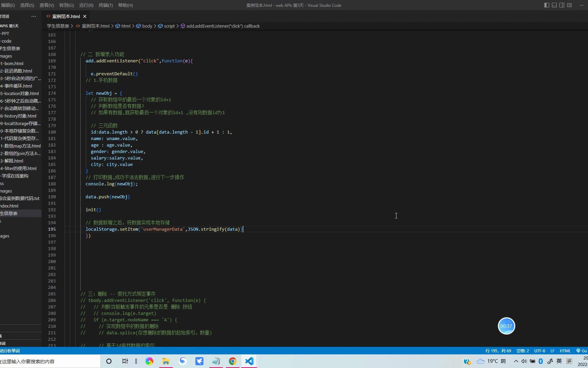Collapse the WEB APIS 第5天 explorer section
This screenshot has width=588, height=368.
(10, 26)
